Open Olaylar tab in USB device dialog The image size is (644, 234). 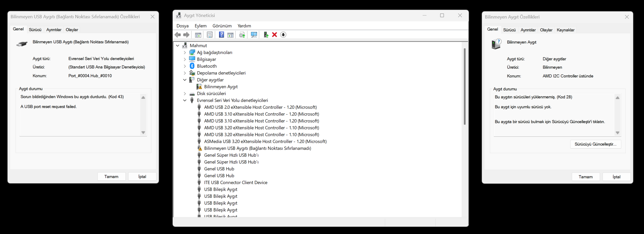72,30
